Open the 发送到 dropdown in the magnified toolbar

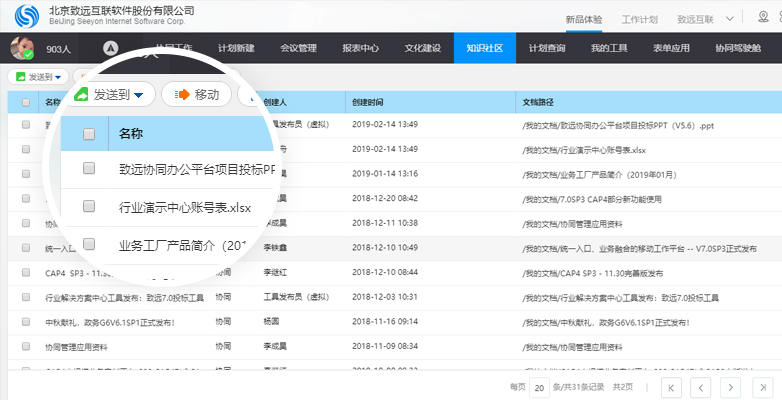tap(110, 95)
